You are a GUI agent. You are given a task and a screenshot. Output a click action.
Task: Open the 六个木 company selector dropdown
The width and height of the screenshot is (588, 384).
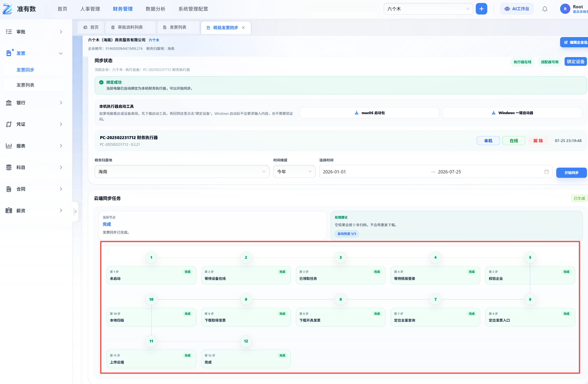(428, 9)
